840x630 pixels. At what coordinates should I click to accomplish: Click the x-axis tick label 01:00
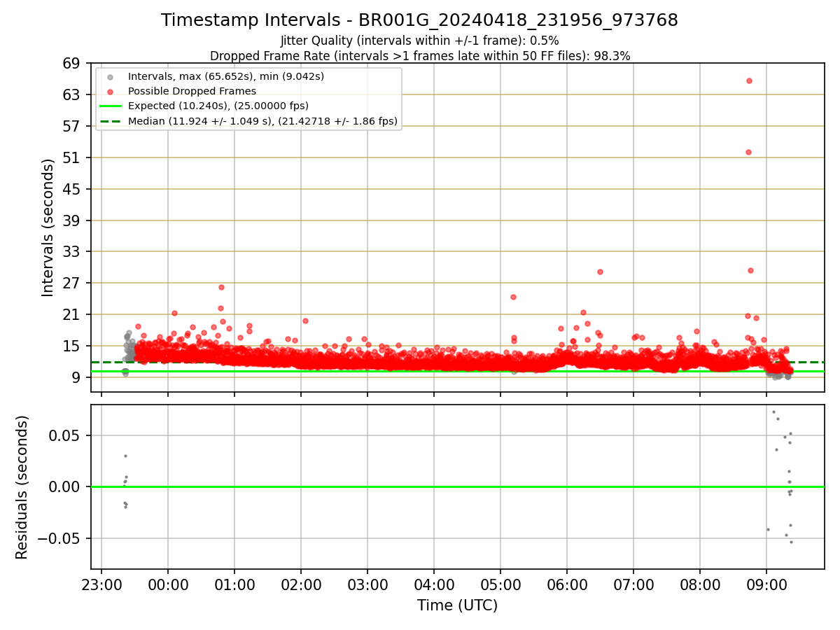point(234,585)
